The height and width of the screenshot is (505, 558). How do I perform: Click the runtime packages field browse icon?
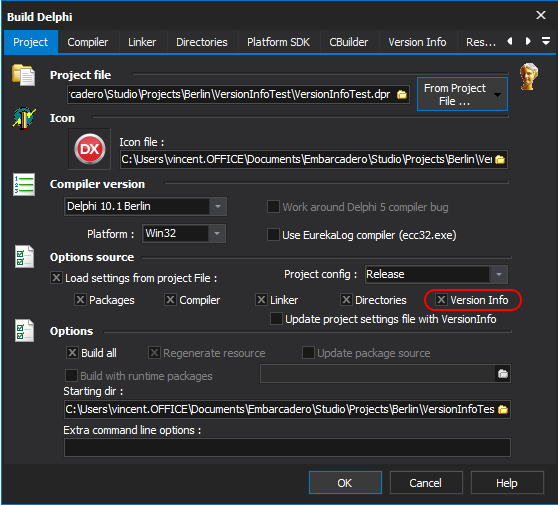coord(502,374)
